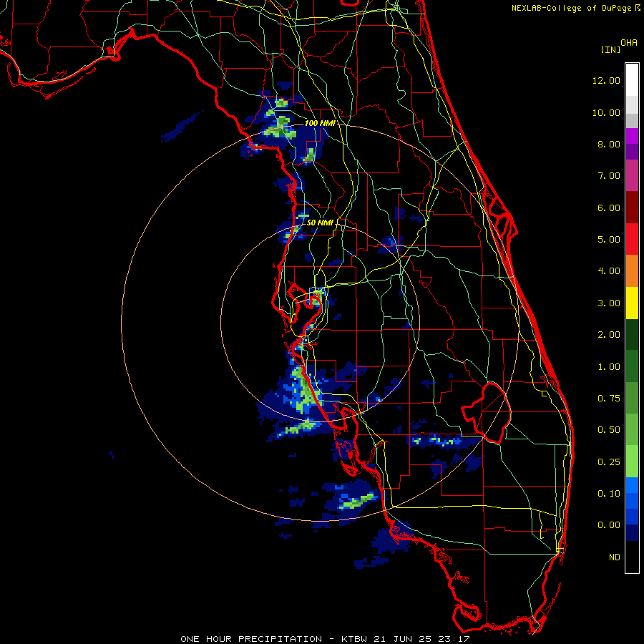Click the 0.00 legend value label

609,525
